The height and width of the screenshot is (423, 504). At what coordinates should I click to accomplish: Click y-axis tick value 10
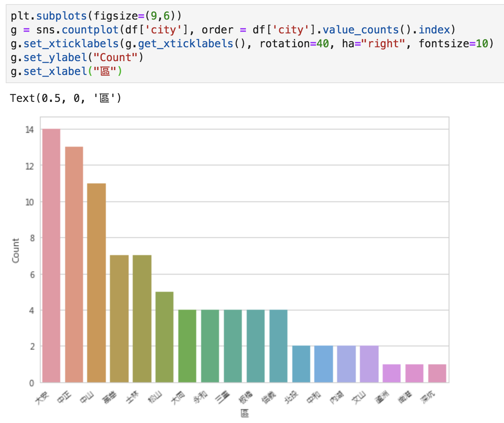30,202
